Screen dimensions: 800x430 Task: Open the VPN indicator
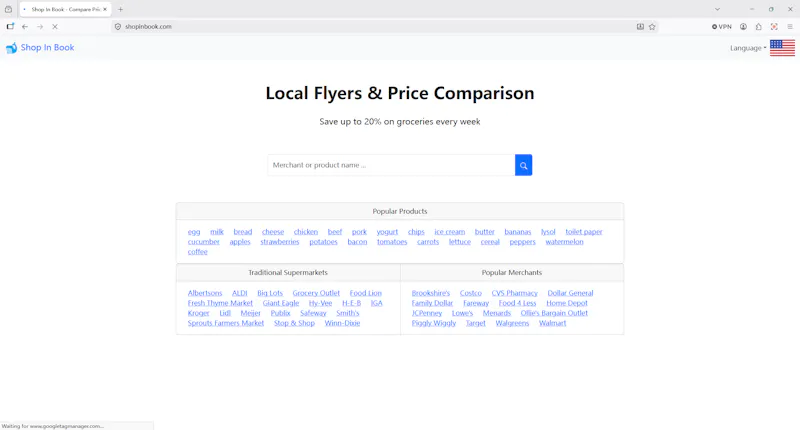coord(722,27)
